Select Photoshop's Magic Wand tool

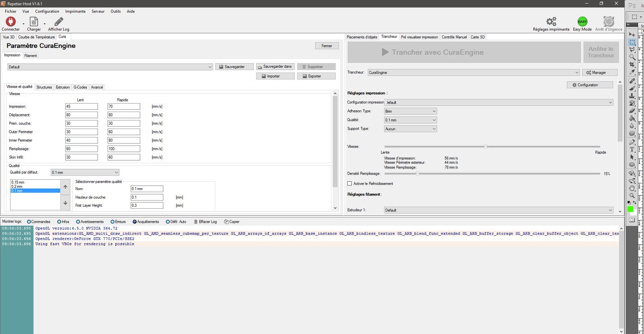pos(632,57)
